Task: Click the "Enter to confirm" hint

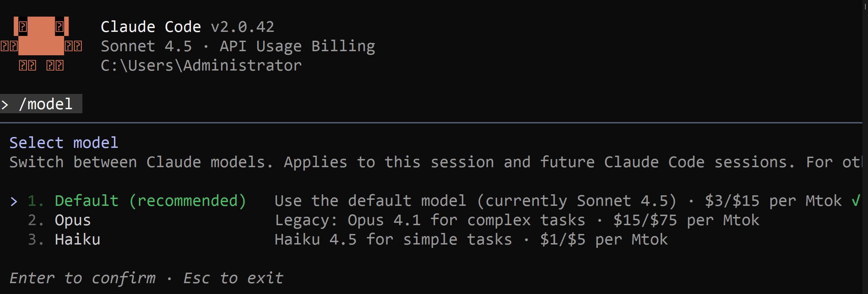Action: [82, 278]
